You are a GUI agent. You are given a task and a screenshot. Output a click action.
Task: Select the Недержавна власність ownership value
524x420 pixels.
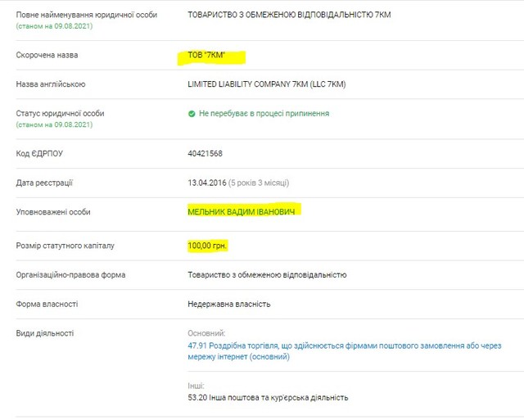tap(228, 304)
